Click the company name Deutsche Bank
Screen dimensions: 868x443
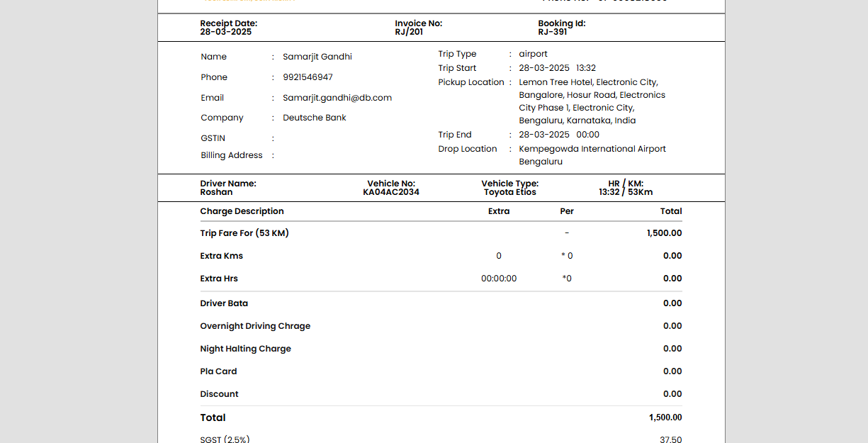click(x=314, y=118)
